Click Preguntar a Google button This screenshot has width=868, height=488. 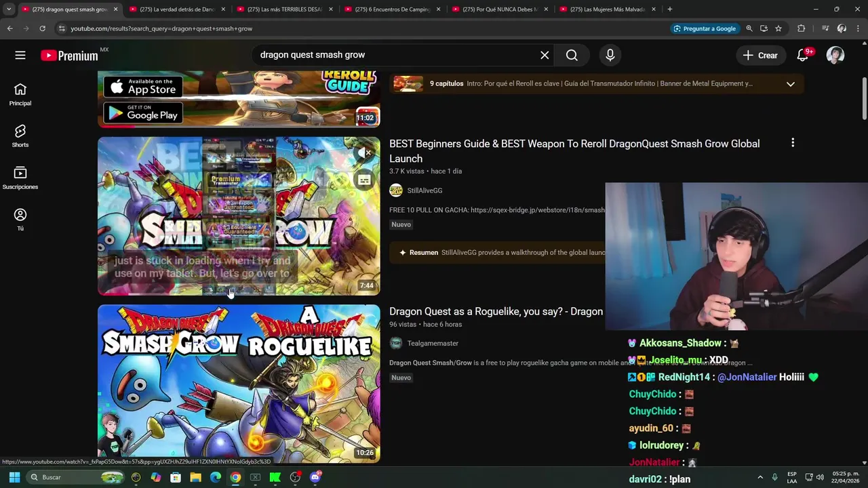[705, 28]
